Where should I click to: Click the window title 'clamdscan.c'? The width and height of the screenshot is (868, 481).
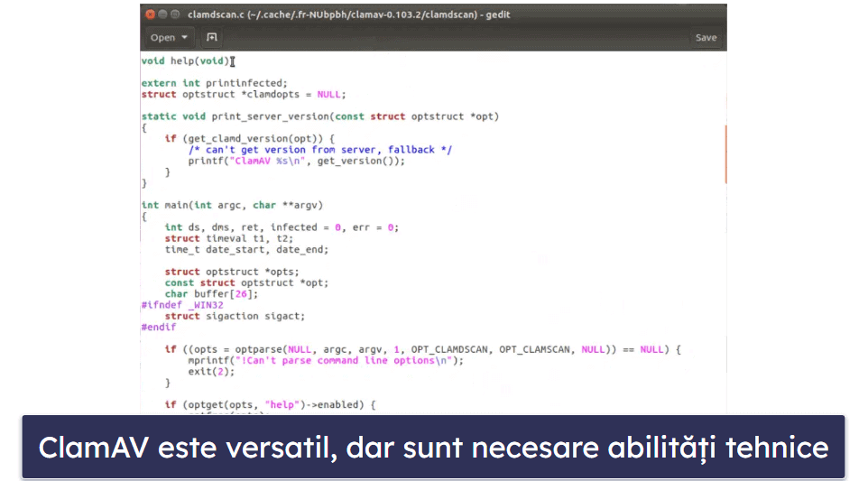click(216, 14)
